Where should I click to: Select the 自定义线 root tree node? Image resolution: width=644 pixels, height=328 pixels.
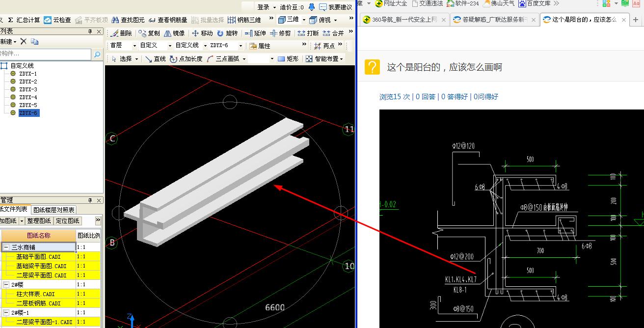coord(22,65)
